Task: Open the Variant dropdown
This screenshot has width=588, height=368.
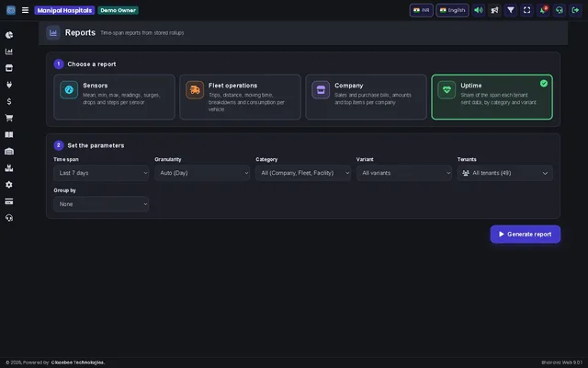Action: pos(404,173)
